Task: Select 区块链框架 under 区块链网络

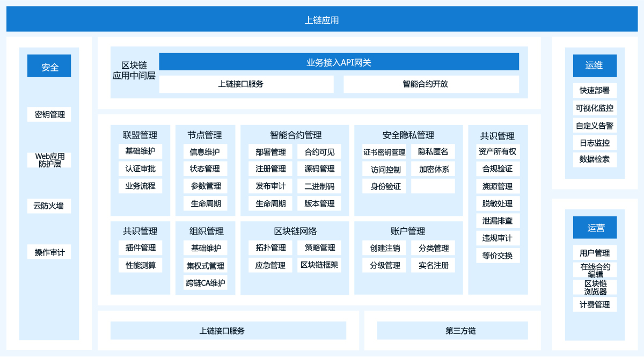Action: [319, 265]
